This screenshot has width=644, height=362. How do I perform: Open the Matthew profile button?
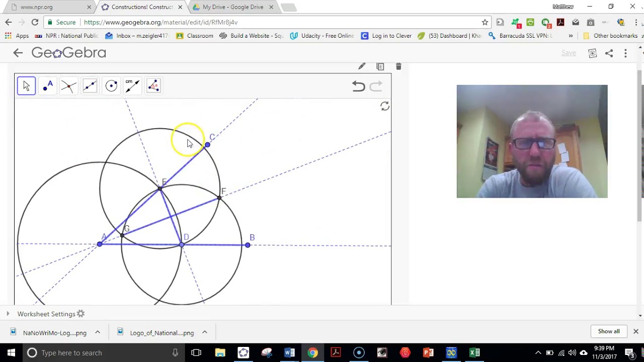click(x=562, y=7)
